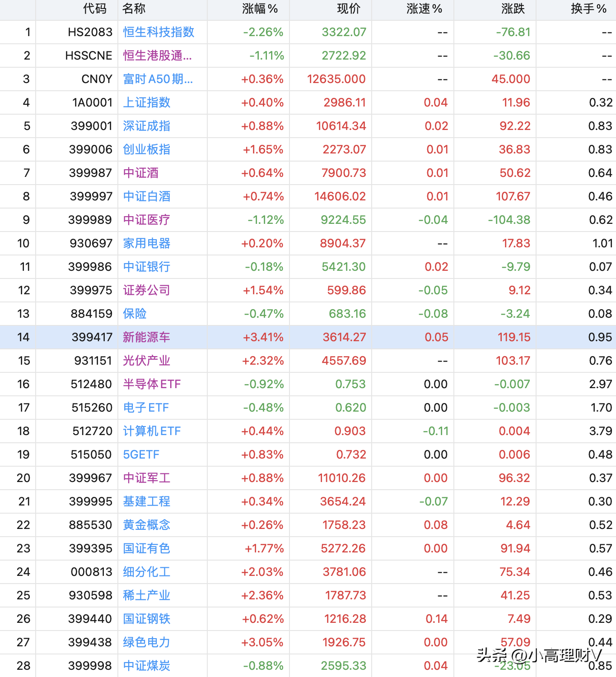Open 稀土产业 index link
The width and height of the screenshot is (616, 677).
147,595
